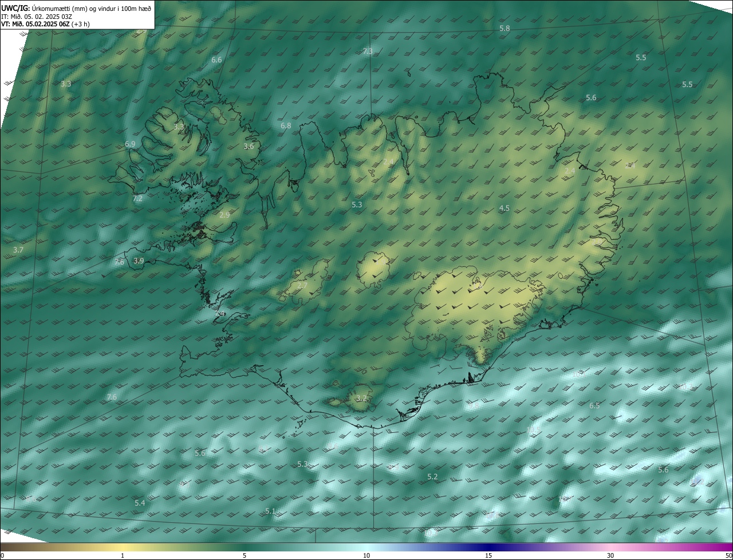
Task: Click the color scale tick labeled 15
Action: click(488, 555)
